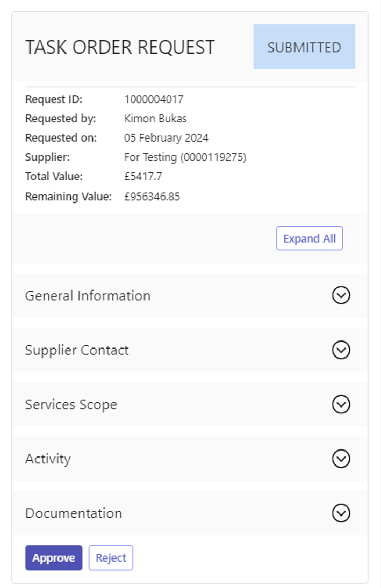Click the SUBMITTED status badge
Viewport: 381px width, 588px height.
coord(304,47)
